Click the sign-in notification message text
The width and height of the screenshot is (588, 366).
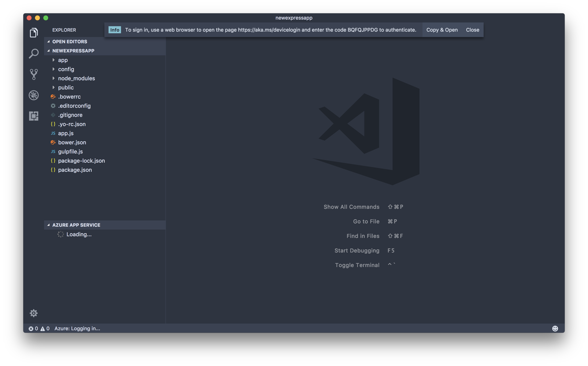point(271,30)
